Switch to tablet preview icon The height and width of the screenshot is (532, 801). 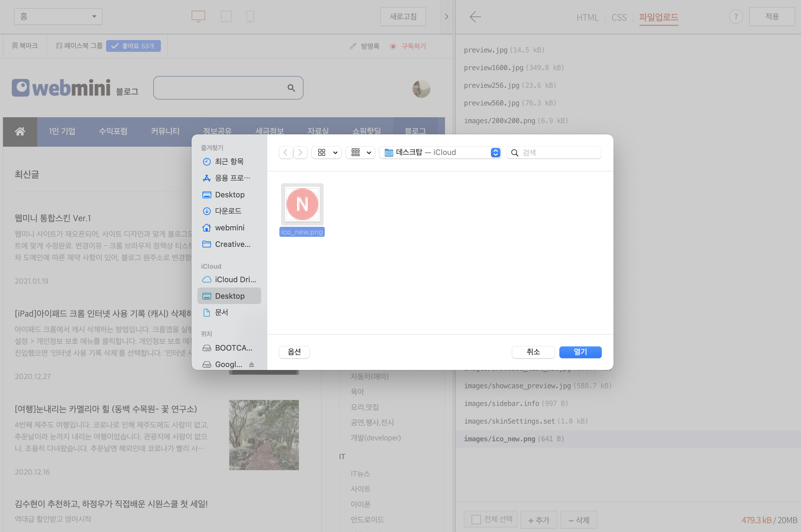(226, 16)
